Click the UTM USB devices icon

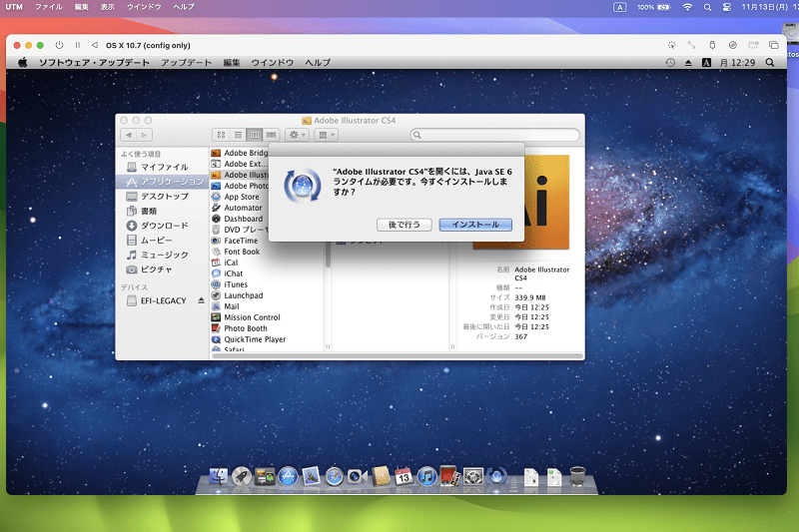coord(712,45)
